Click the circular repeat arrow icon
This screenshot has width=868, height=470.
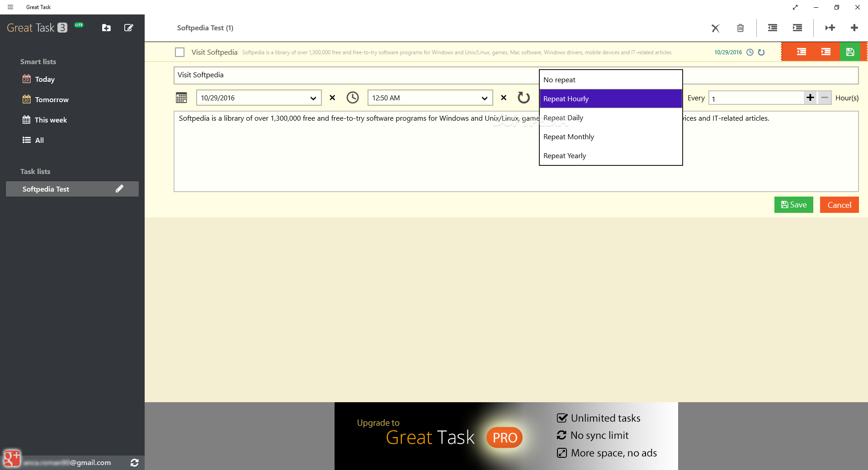pyautogui.click(x=524, y=98)
